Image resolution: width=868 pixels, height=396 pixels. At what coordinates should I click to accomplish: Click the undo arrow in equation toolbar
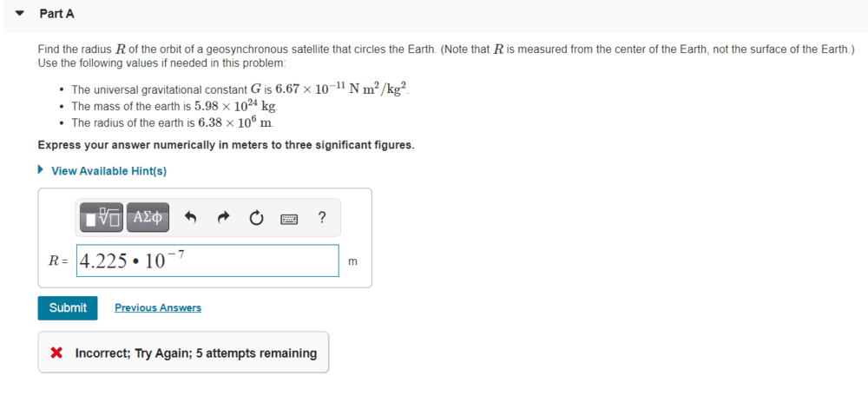click(x=191, y=218)
